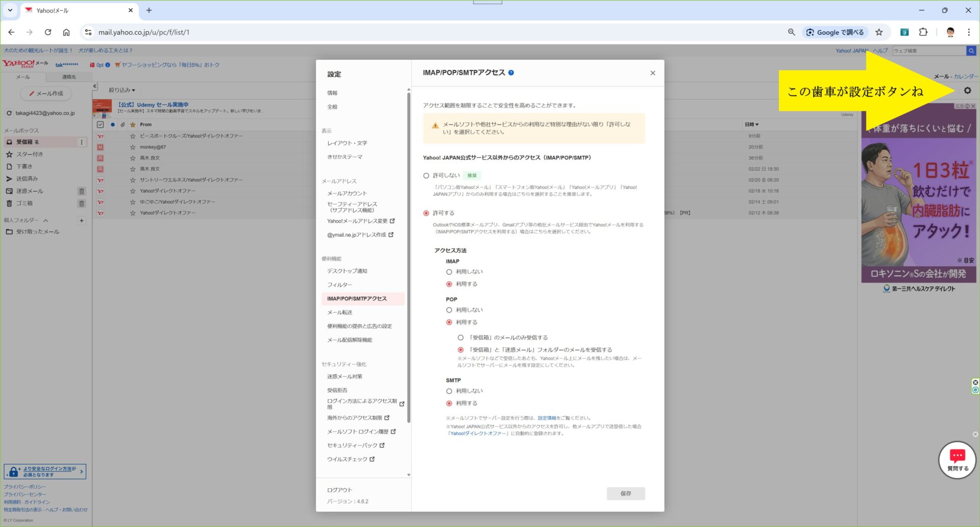Click the browser reload button
The width and height of the screenshot is (980, 527).
[48, 32]
